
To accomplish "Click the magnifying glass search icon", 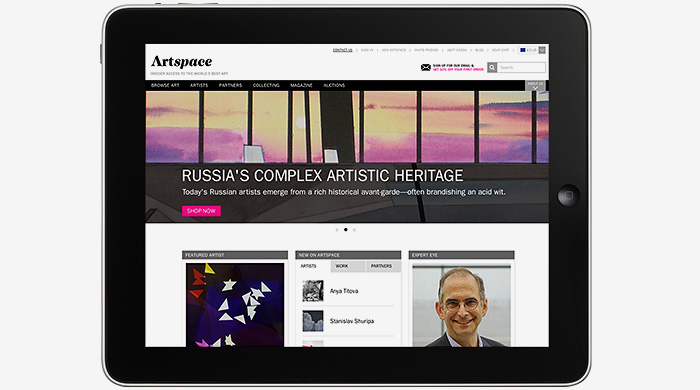I will click(x=492, y=67).
